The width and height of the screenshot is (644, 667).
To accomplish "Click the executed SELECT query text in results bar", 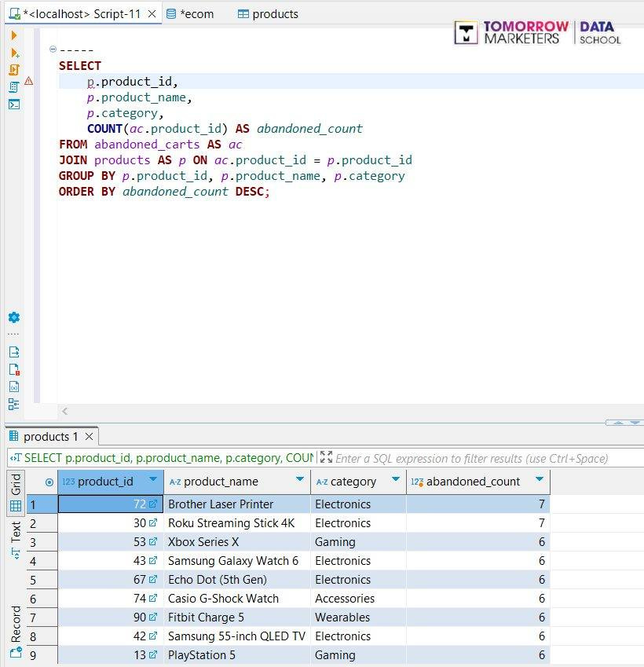I will [x=168, y=458].
